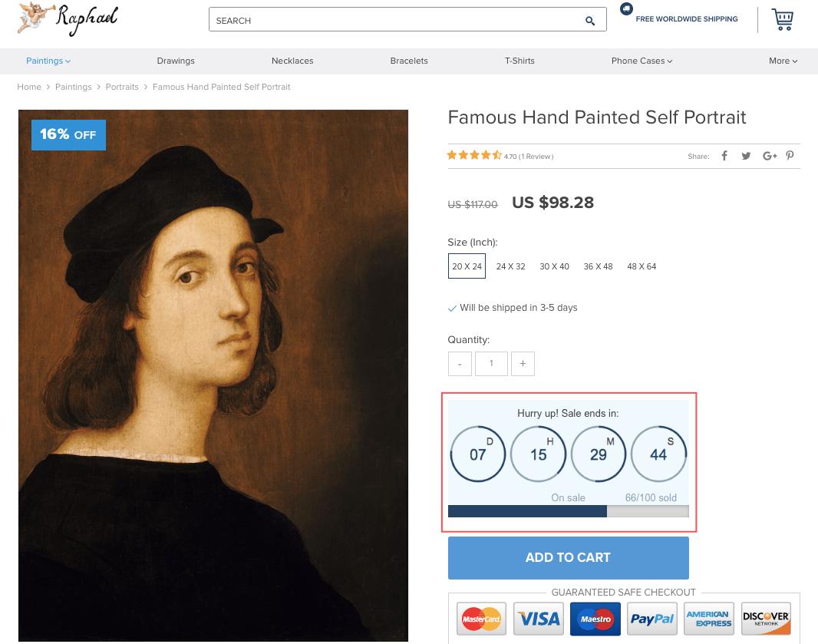Share the portrait on Google+
This screenshot has width=818, height=644.
pos(769,156)
